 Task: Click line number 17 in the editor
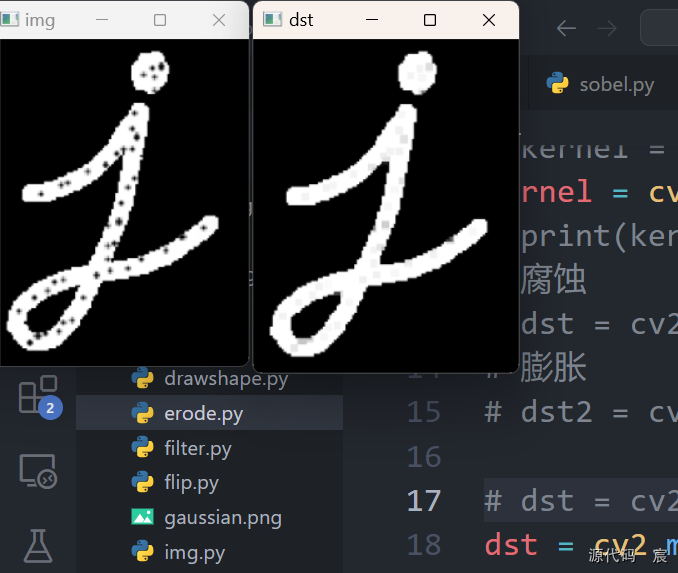tap(424, 501)
